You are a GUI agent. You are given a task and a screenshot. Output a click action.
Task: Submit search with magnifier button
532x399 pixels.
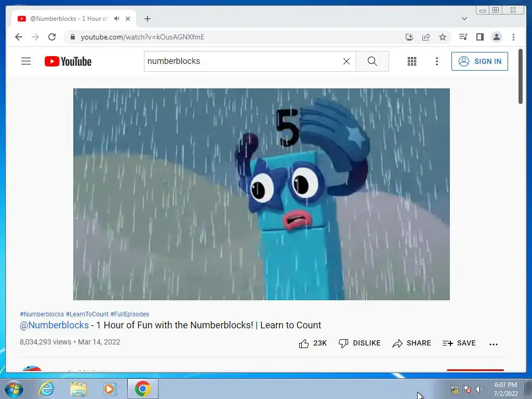pos(372,61)
